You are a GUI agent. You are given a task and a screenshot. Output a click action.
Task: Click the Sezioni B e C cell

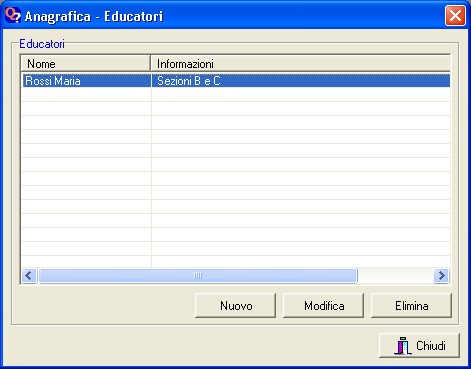tap(300, 81)
